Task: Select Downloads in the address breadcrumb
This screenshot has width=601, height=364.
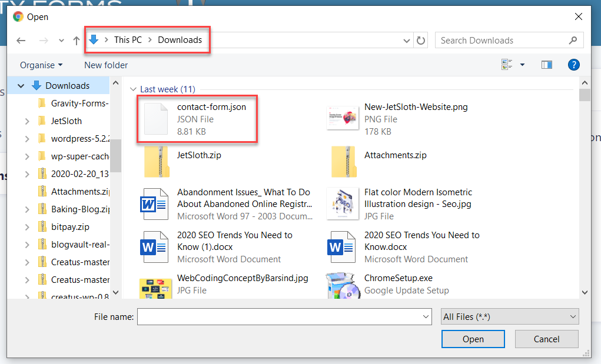Action: 180,40
